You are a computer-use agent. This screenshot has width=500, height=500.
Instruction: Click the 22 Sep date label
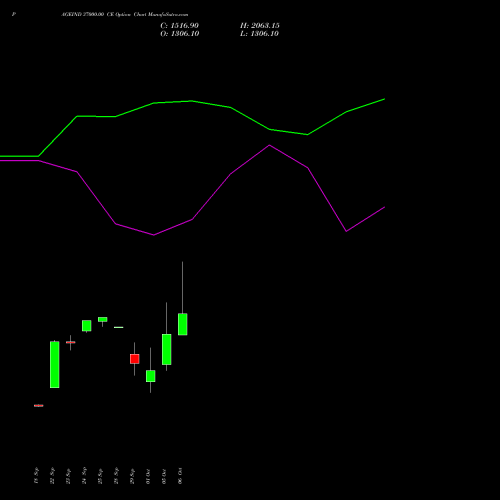coord(52,476)
